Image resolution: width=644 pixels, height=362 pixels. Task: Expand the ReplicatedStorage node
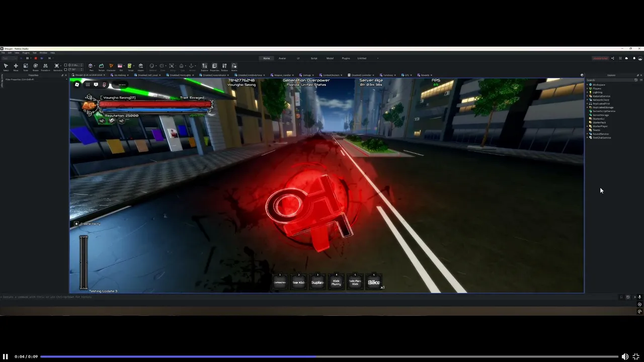coord(587,107)
